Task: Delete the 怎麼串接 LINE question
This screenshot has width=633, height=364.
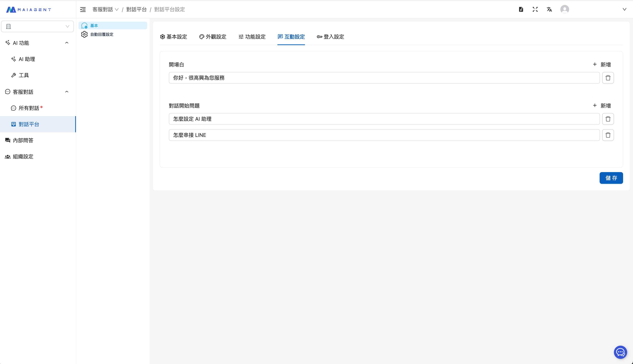Action: tap(608, 135)
